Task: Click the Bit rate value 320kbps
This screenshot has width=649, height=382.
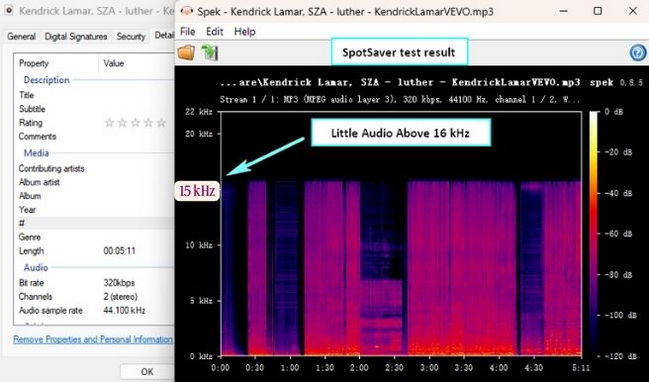Action: tap(119, 283)
